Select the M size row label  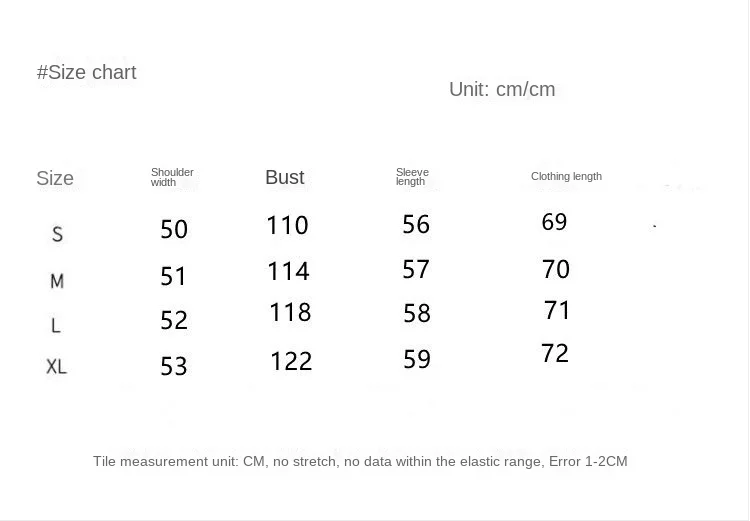point(57,281)
